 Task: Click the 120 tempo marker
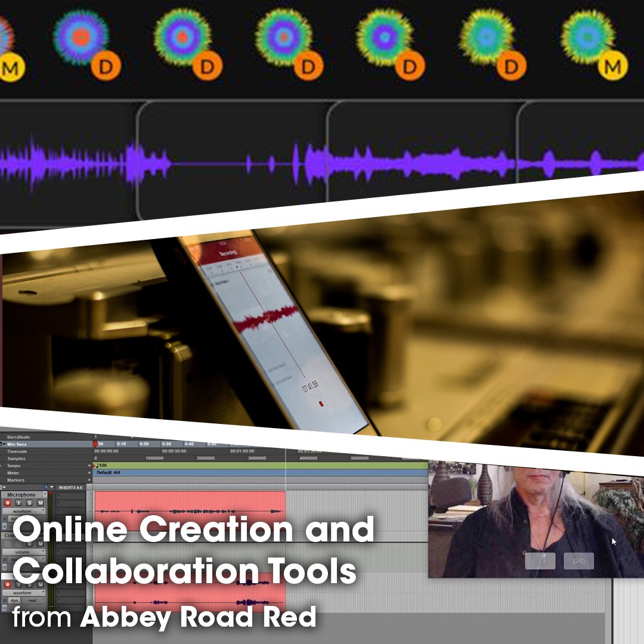(x=101, y=465)
